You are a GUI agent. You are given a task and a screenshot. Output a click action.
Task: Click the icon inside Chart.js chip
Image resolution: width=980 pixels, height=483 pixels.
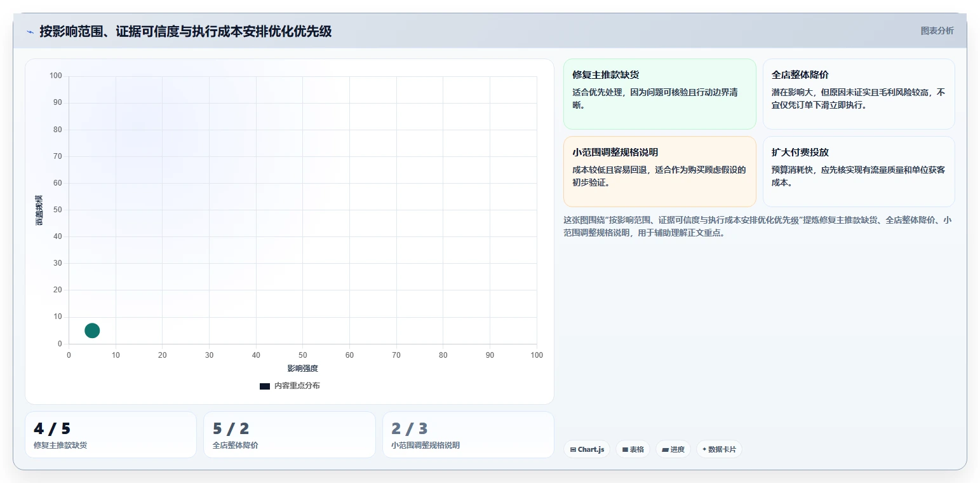pyautogui.click(x=574, y=449)
